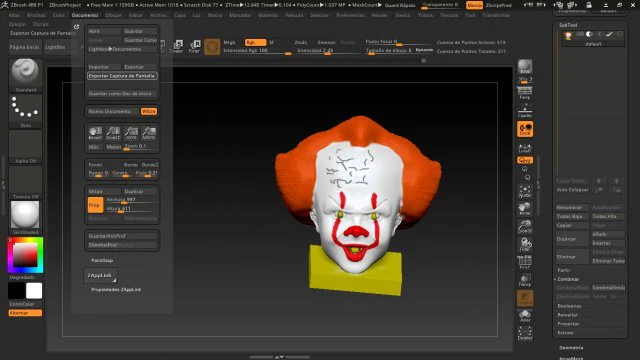This screenshot has width=640, height=360.
Task: Click the orange gizmo 3D icon
Action: click(x=212, y=47)
